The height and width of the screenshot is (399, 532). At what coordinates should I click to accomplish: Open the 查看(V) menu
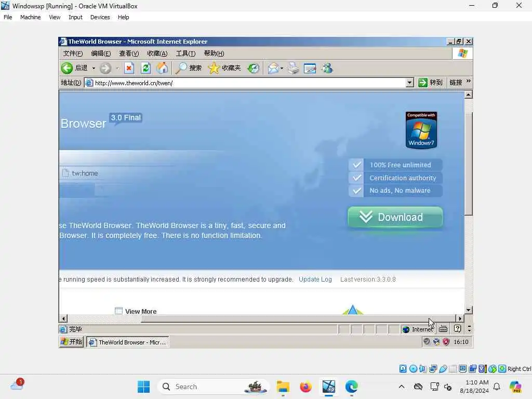(129, 54)
